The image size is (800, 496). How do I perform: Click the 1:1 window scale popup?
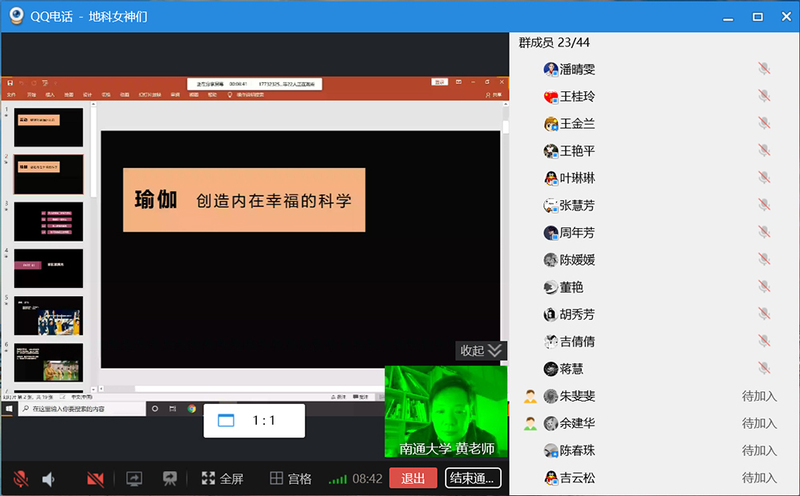[x=254, y=421]
